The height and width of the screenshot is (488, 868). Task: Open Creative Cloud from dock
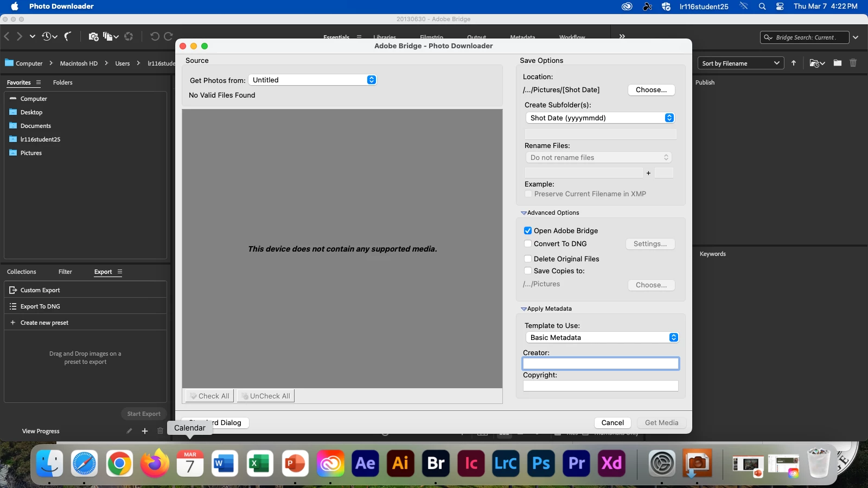coord(330,464)
